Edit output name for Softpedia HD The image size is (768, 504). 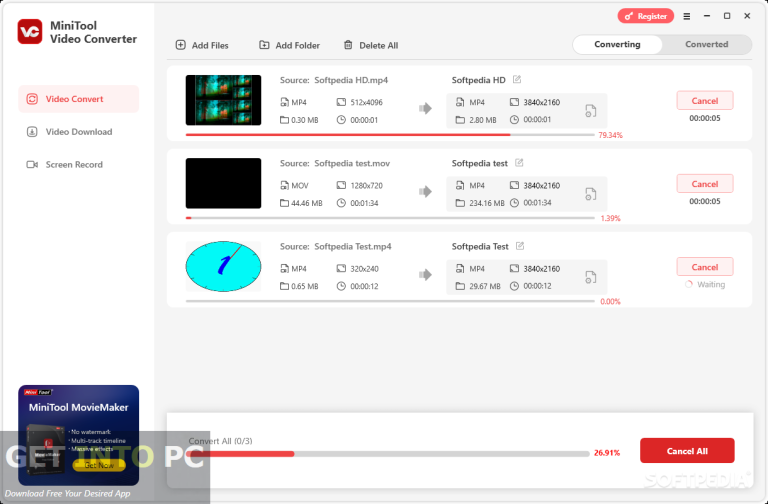[517, 79]
